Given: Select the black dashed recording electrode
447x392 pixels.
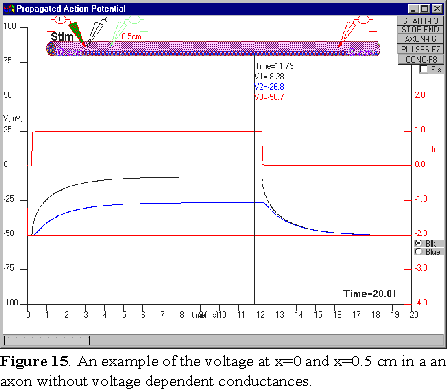Looking at the screenshot, I should (x=97, y=31).
